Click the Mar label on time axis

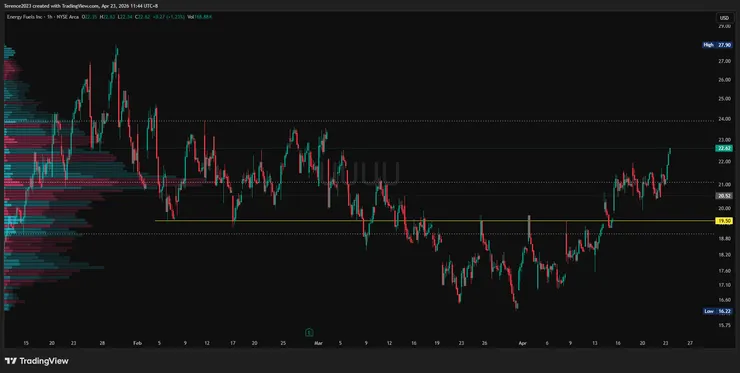click(320, 343)
